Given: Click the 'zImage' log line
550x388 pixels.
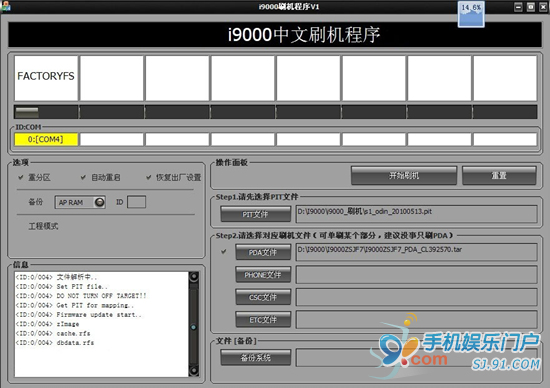Looking at the screenshot, I should [47, 324].
